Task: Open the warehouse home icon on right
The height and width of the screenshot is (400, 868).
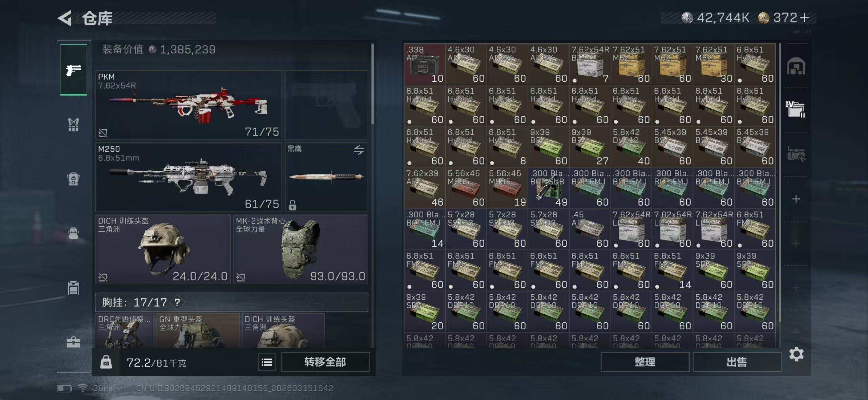Action: (796, 66)
